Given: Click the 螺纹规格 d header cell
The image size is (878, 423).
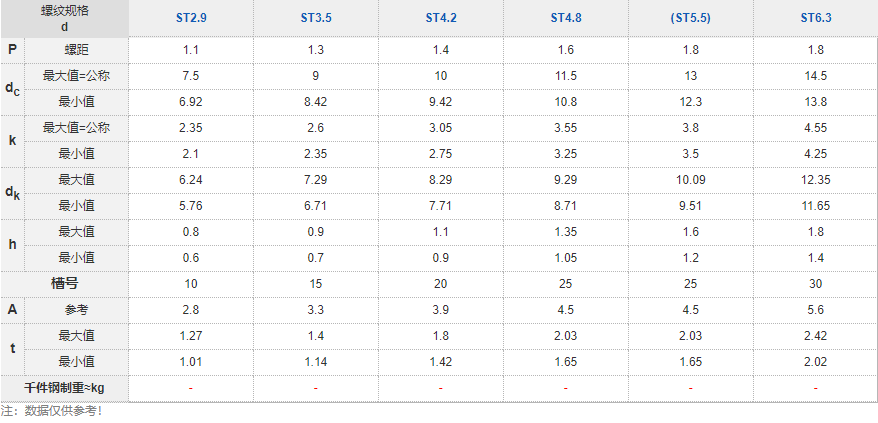Looking at the screenshot, I should click(x=65, y=19).
